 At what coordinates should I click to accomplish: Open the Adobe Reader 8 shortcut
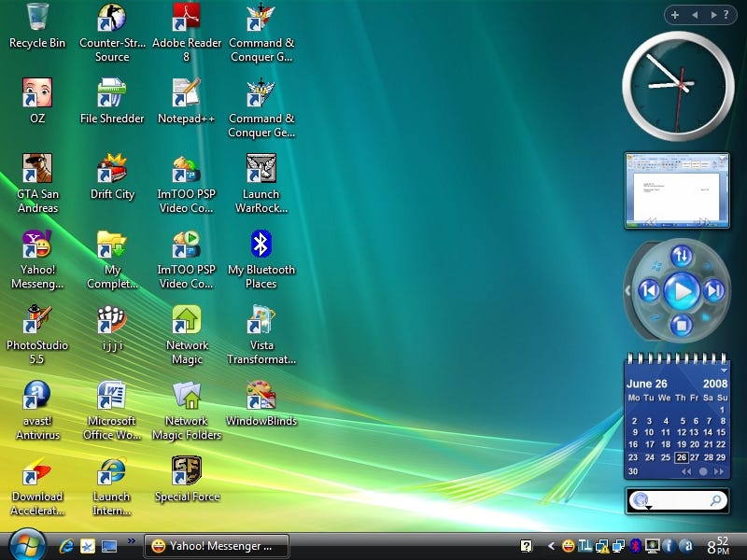187,18
